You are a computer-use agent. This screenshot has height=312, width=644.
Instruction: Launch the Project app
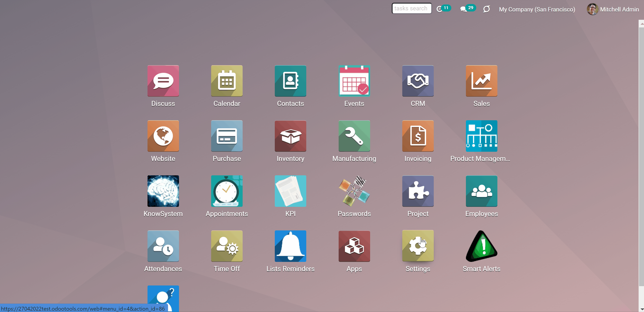point(418,191)
